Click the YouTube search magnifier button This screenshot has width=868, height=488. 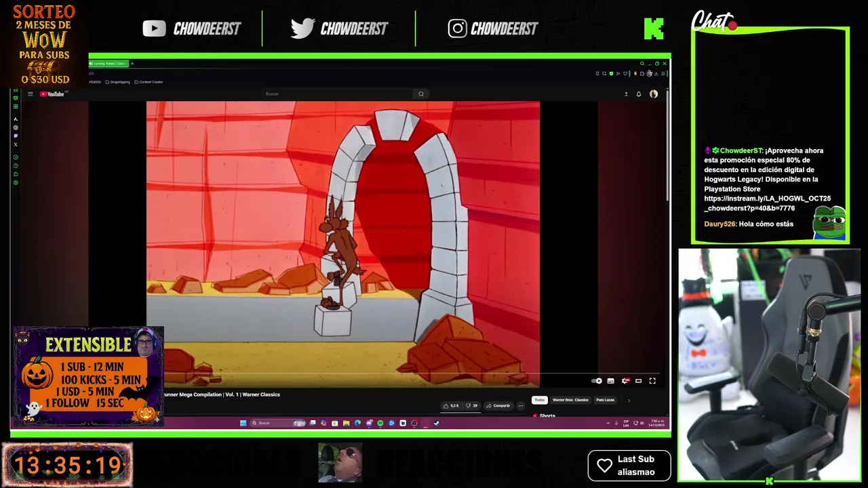point(421,94)
